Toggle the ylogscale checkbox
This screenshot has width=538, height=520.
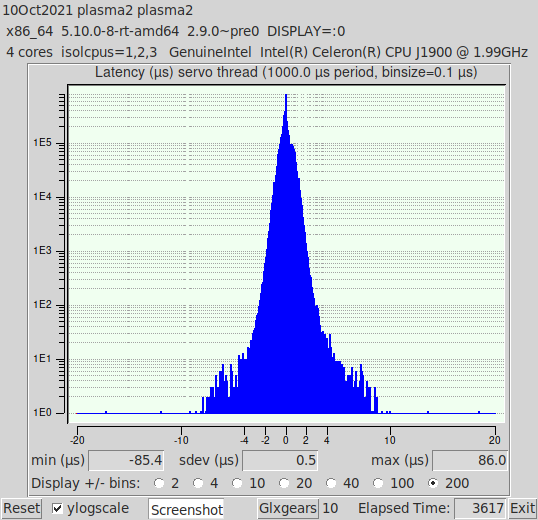coord(58,508)
